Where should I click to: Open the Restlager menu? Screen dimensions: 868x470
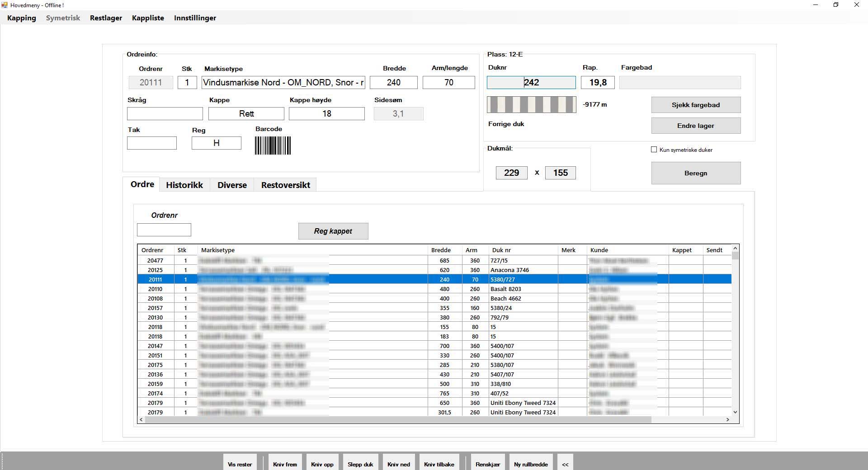click(106, 18)
